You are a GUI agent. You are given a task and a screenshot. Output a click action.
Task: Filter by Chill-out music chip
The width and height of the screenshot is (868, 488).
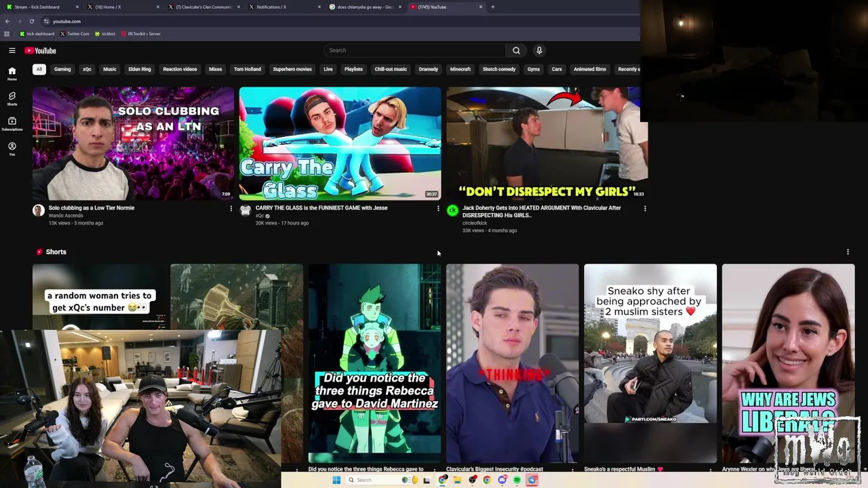click(x=391, y=69)
